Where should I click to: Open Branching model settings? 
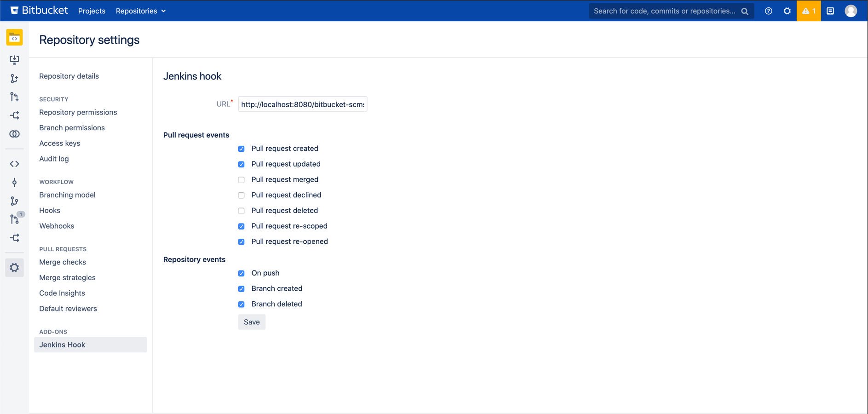[x=67, y=195]
